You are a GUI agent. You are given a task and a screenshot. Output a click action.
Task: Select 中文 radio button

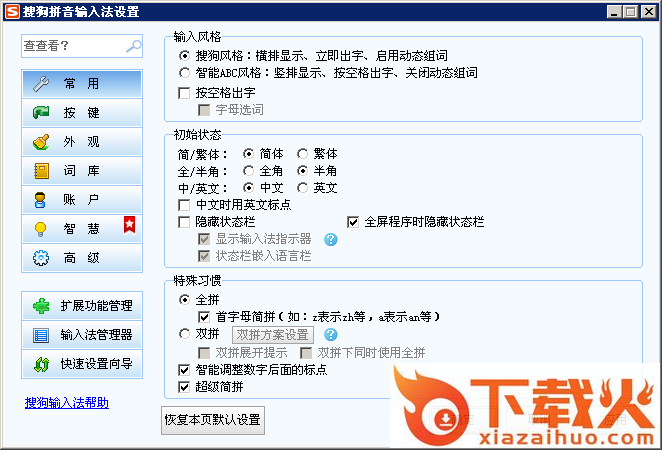click(x=248, y=187)
